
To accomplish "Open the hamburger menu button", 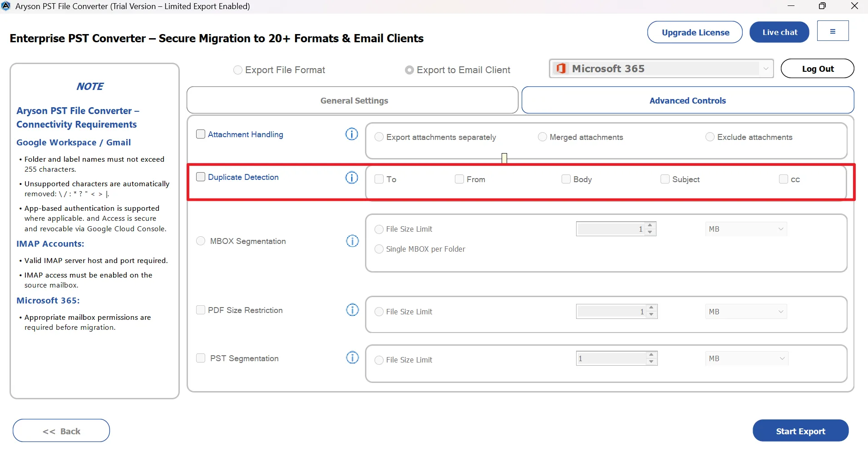I will (x=833, y=31).
